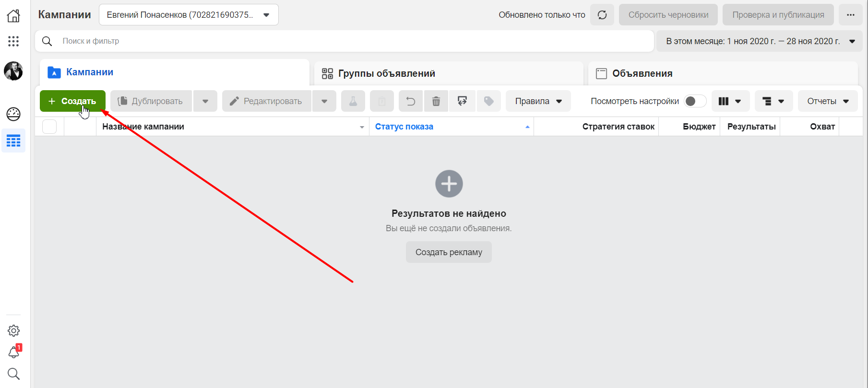Click the profile avatar in sidebar

(13, 71)
